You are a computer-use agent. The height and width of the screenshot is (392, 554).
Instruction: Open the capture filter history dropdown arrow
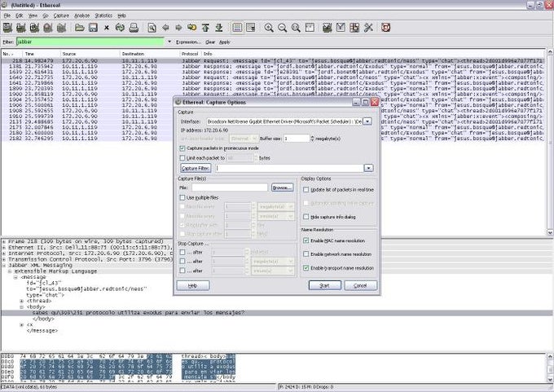click(x=368, y=168)
